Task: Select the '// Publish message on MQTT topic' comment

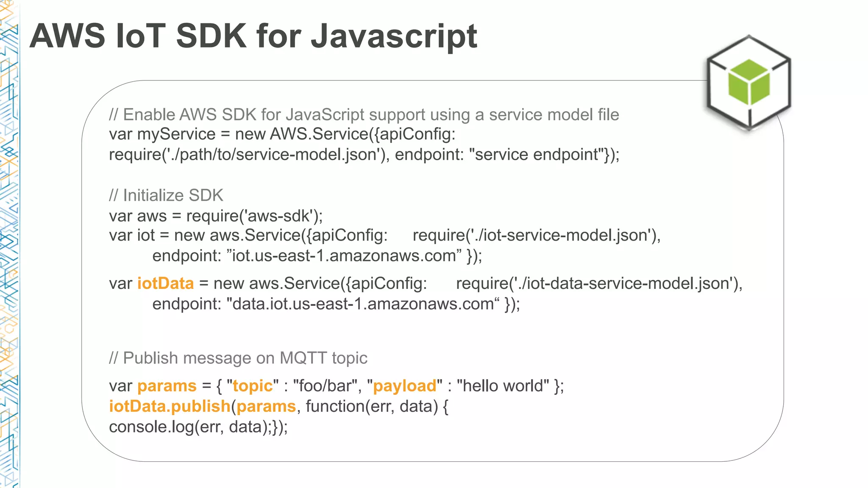Action: pyautogui.click(x=238, y=358)
